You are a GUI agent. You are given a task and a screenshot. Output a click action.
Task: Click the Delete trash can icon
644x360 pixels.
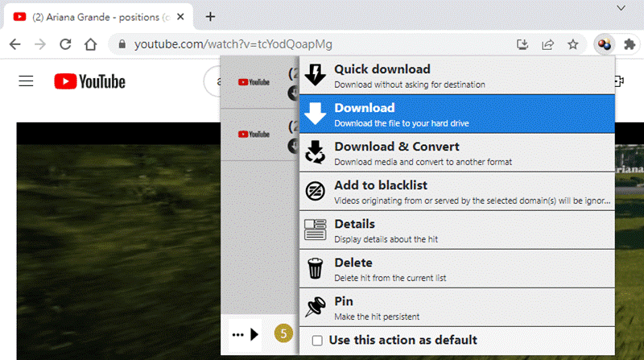click(x=316, y=268)
